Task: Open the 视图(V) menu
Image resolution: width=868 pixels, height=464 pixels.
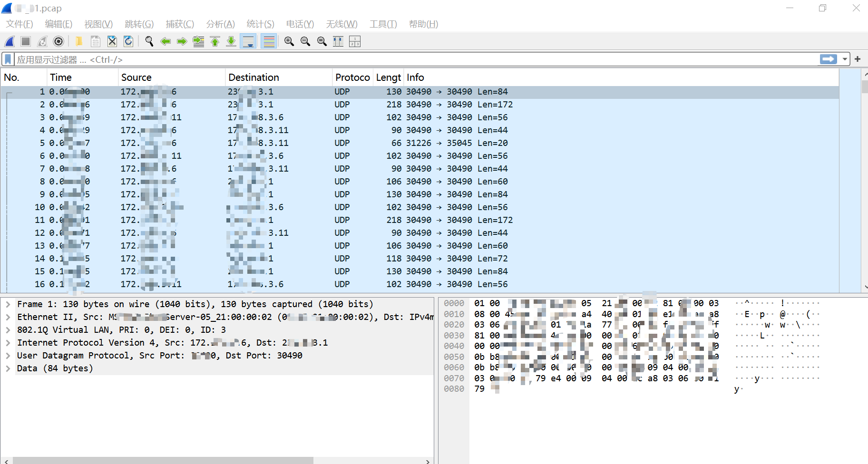Action: point(98,24)
